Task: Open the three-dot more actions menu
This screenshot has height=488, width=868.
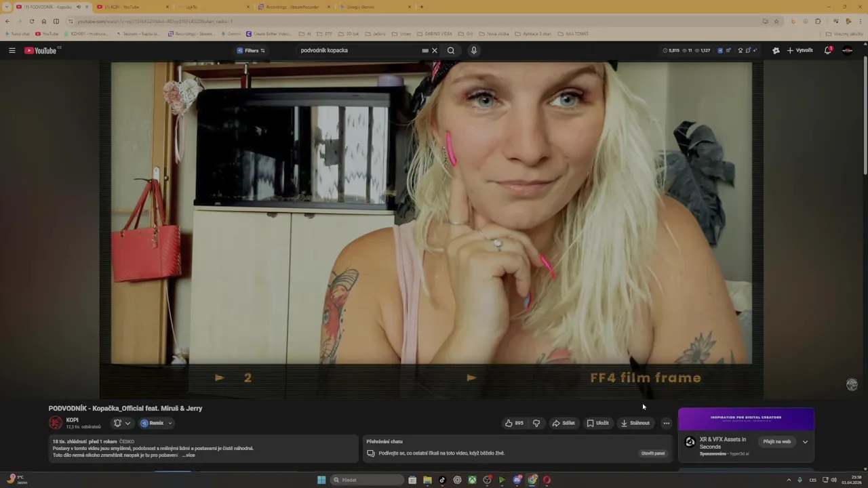Action: (x=667, y=423)
